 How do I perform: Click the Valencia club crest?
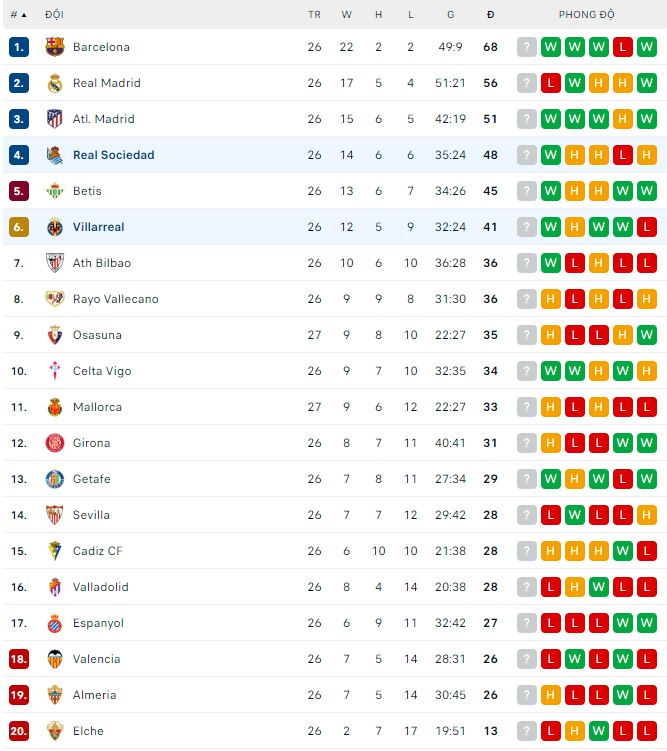point(55,659)
